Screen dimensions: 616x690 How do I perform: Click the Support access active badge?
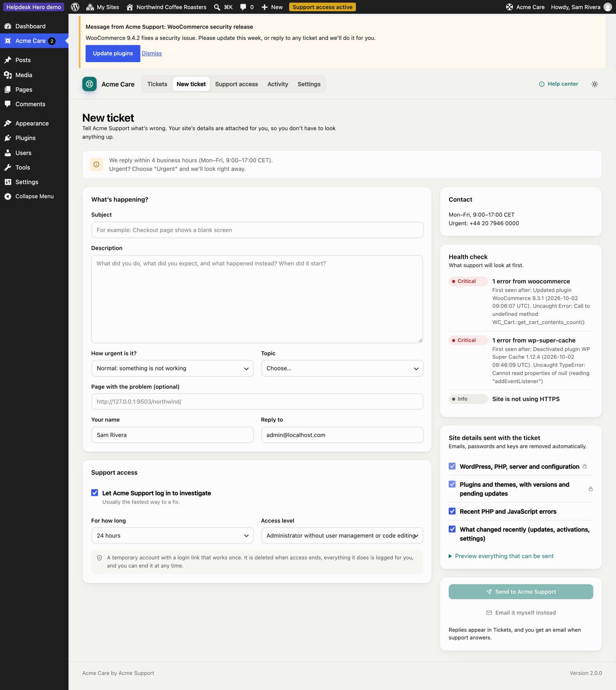[322, 7]
